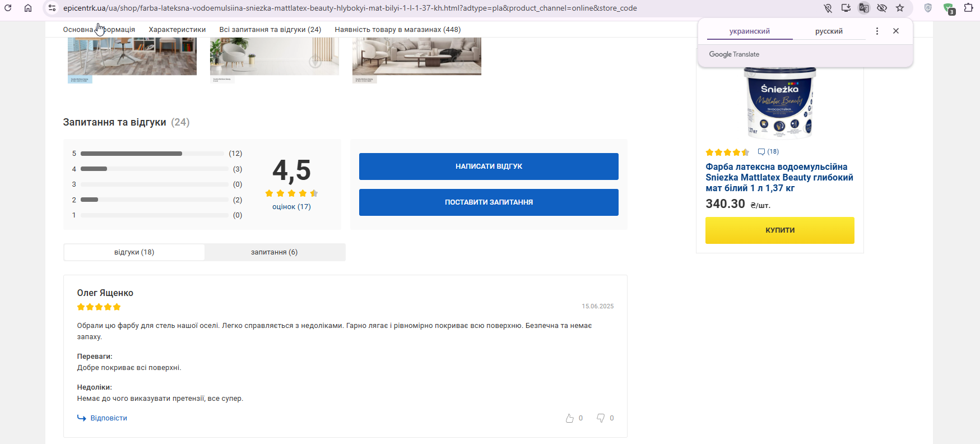This screenshot has height=444, width=980.
Task: Open the Фарба латексна Sniezka product title link
Action: coord(779,177)
